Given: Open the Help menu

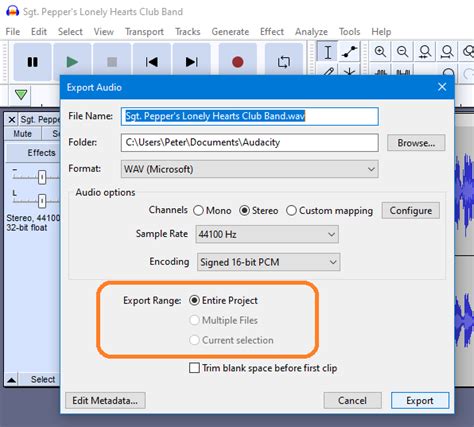Looking at the screenshot, I should coord(381,32).
